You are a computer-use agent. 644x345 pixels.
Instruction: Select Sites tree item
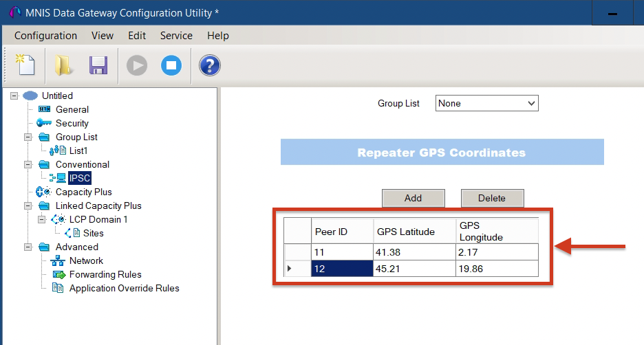click(x=94, y=233)
